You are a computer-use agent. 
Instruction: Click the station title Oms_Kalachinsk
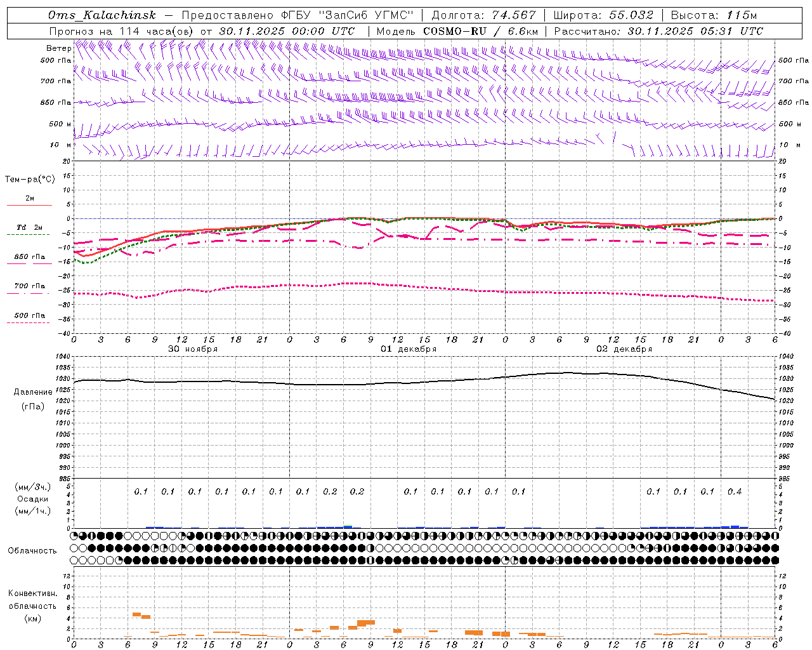click(101, 15)
